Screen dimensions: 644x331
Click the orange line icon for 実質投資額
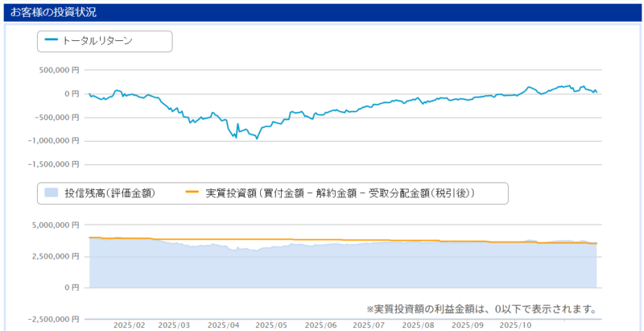click(x=192, y=193)
